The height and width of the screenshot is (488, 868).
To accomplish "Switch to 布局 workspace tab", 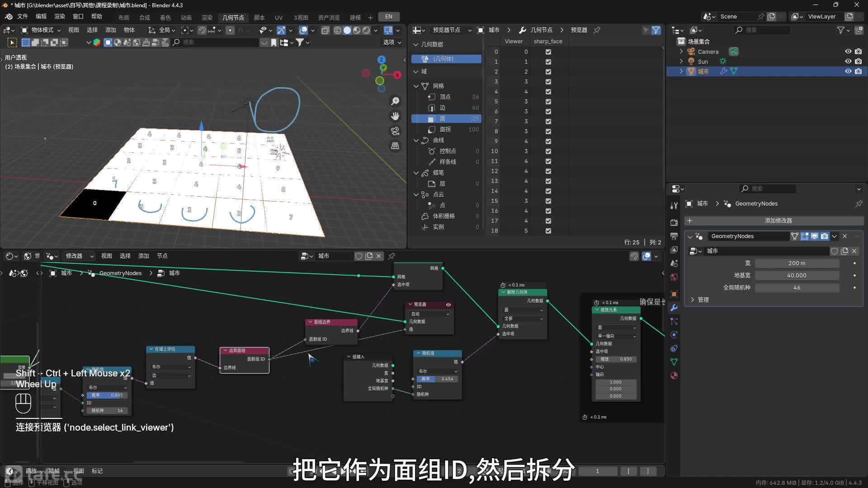I will click(x=124, y=18).
